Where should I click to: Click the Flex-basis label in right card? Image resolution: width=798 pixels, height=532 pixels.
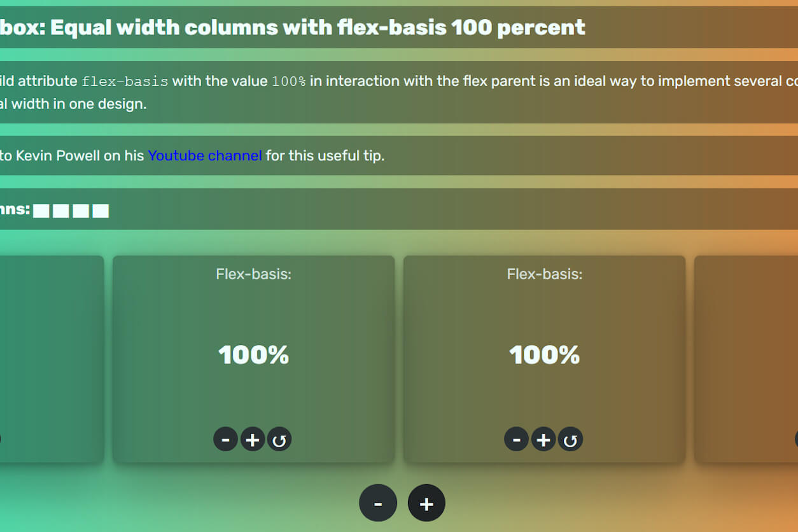pos(545,274)
